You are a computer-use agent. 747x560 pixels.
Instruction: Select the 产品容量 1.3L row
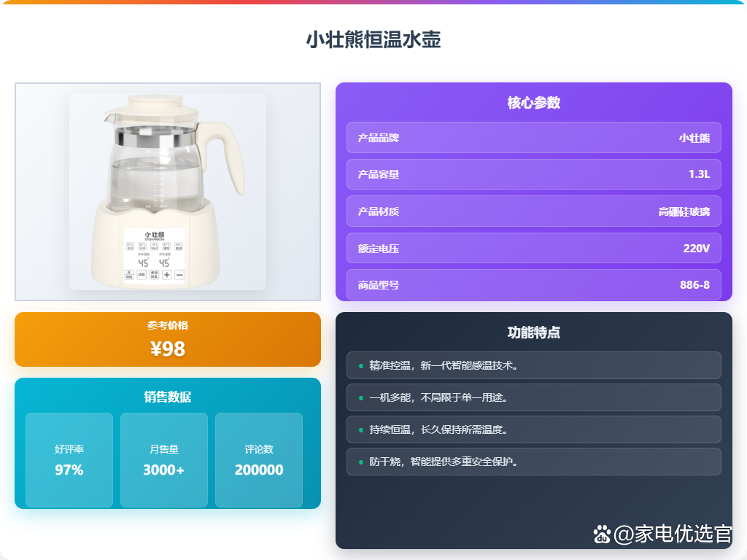coord(533,174)
